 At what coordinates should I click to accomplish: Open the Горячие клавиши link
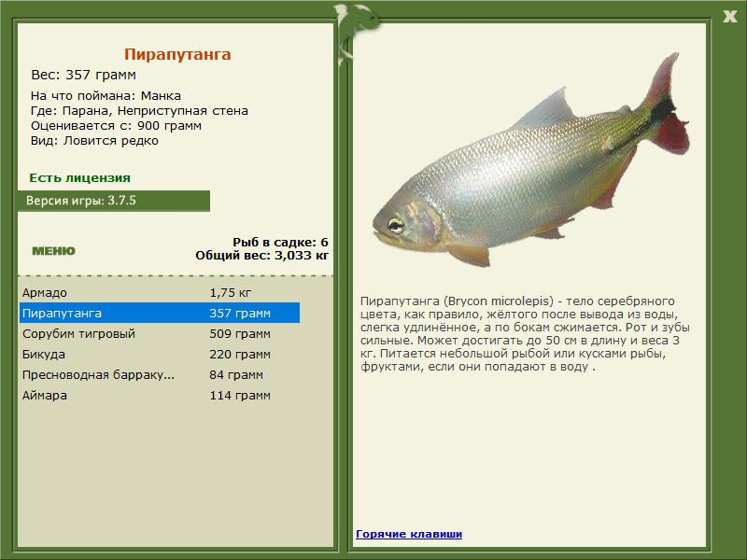409,534
